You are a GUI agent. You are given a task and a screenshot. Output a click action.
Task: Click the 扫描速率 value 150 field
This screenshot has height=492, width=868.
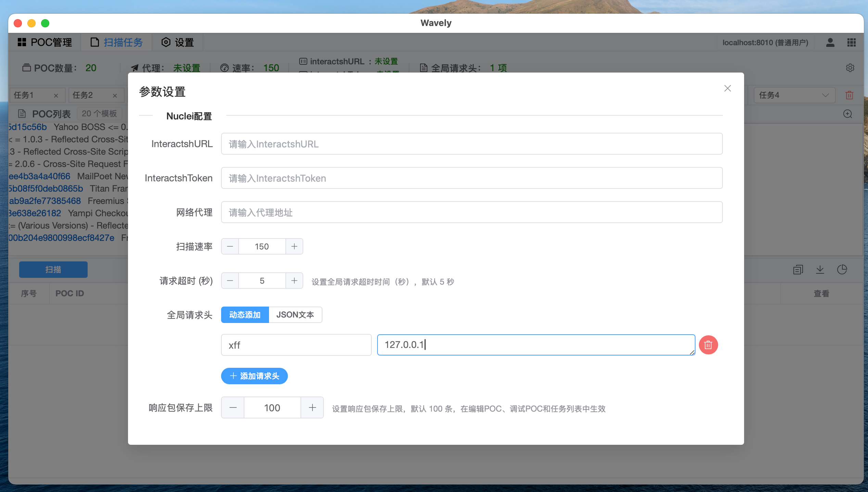262,246
